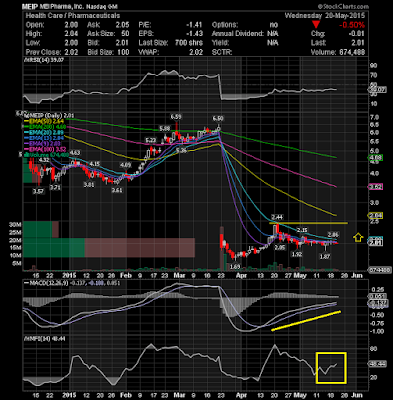This screenshot has height=400, width=393.
Task: Click the MEIP ticker symbol in the header
Action: click(30, 7)
